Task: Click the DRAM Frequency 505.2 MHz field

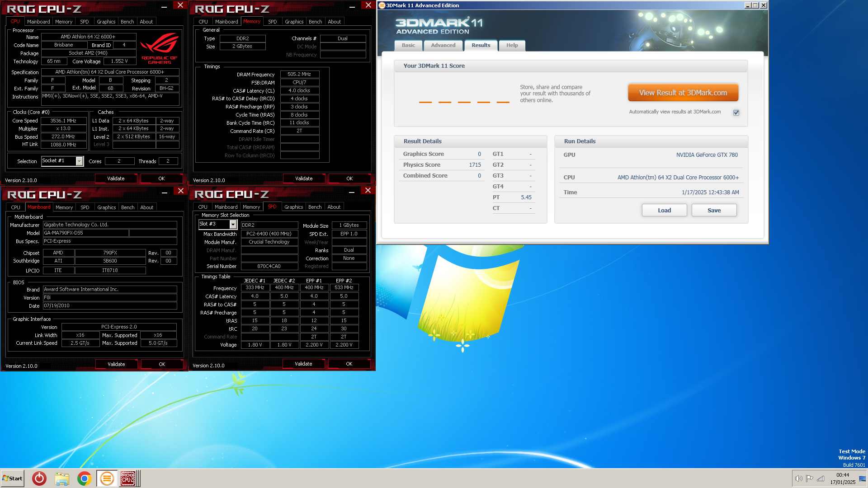Action: coord(299,74)
